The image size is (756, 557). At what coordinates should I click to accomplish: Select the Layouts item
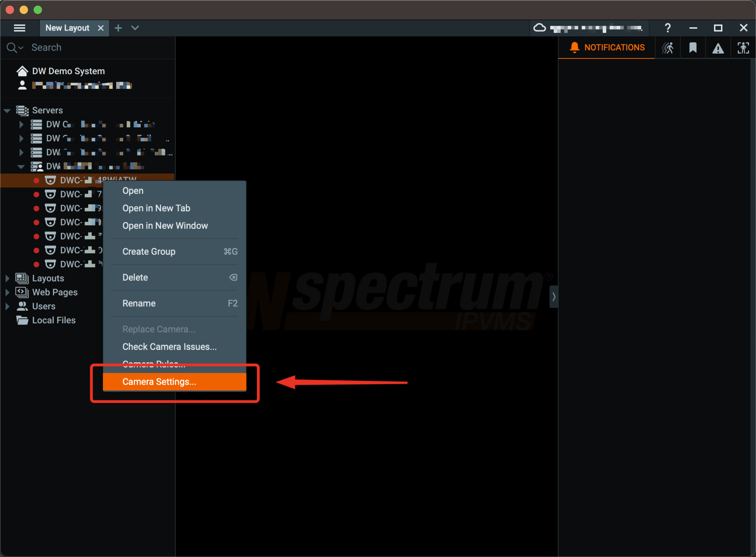48,278
